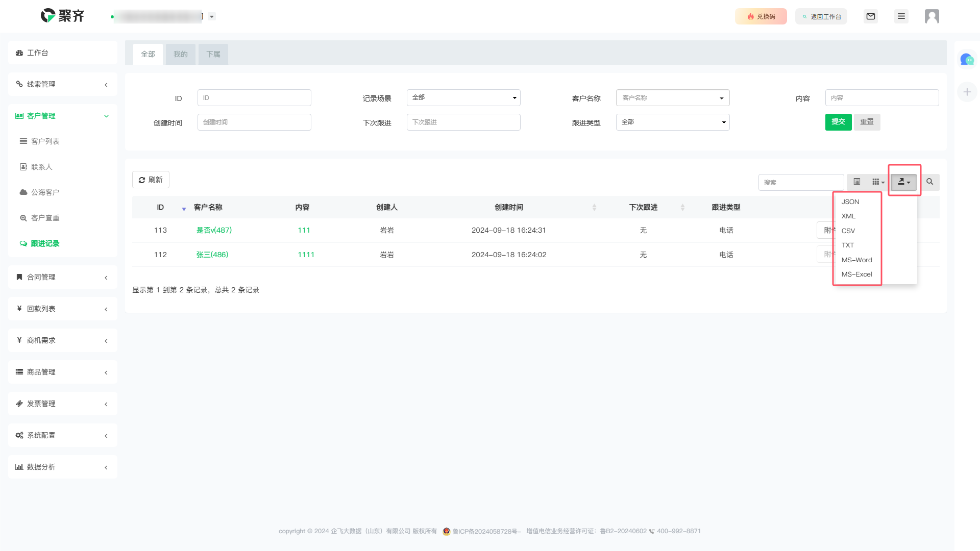Expand 商机需求 sidebar menu
980x551 pixels.
point(63,340)
